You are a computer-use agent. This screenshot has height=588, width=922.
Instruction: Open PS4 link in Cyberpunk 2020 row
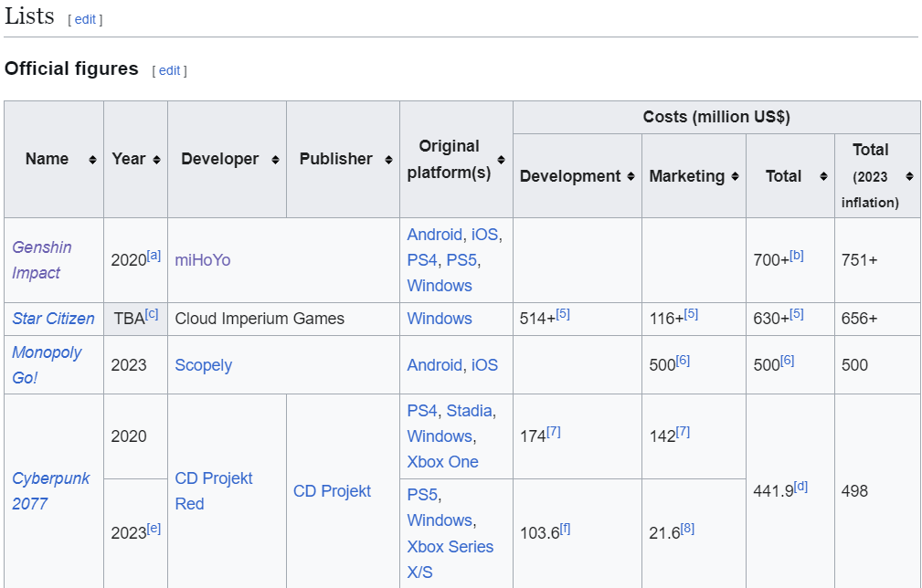tap(422, 411)
